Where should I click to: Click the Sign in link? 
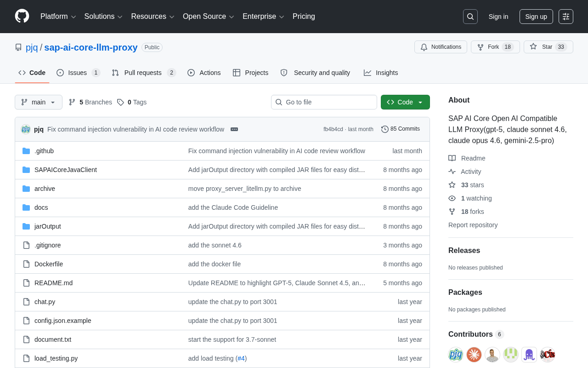pyautogui.click(x=498, y=17)
